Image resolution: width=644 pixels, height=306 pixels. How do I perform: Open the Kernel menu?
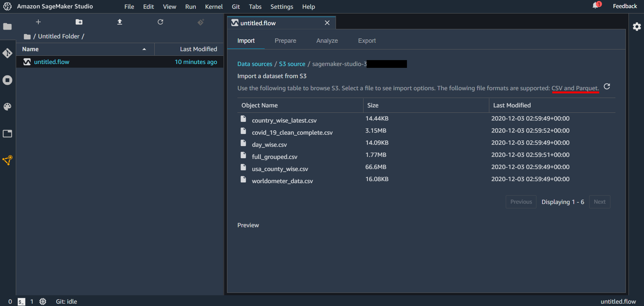click(x=214, y=6)
